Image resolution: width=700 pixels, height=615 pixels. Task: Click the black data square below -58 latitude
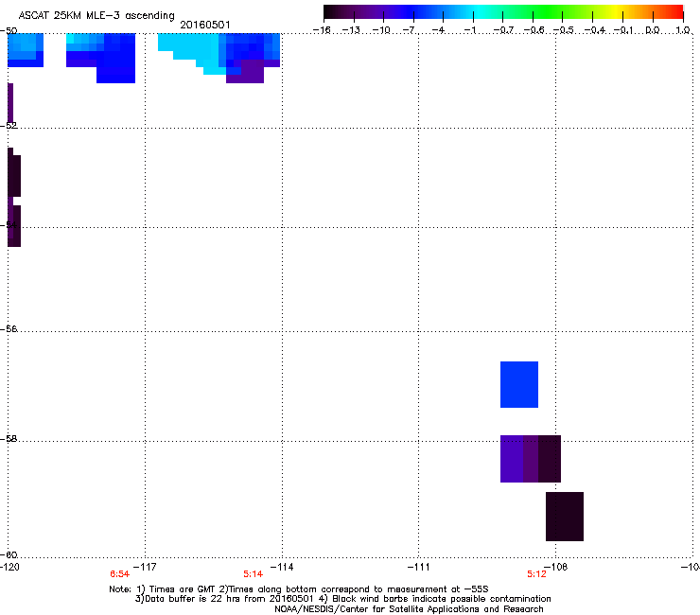[565, 517]
